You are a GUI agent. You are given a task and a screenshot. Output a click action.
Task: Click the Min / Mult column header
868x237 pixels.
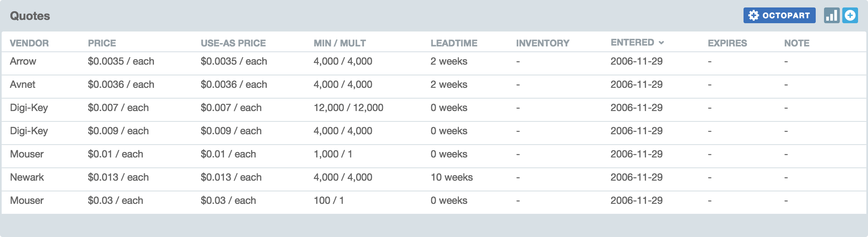tap(339, 43)
